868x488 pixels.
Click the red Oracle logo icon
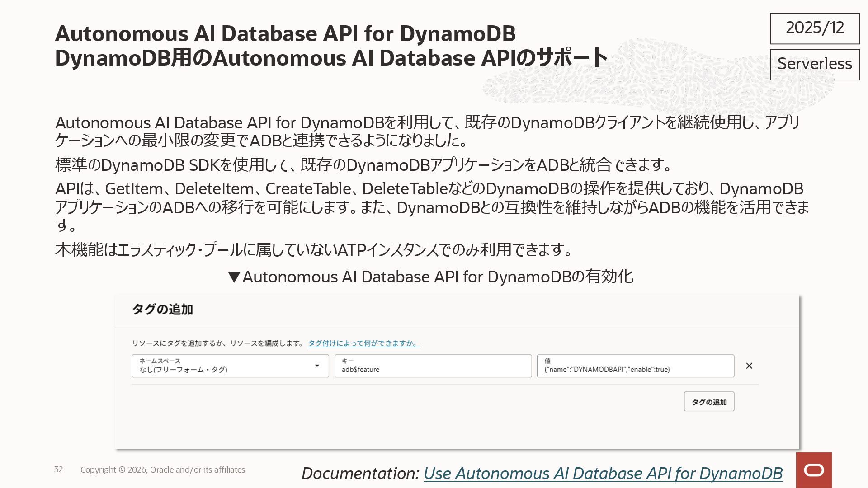click(814, 470)
